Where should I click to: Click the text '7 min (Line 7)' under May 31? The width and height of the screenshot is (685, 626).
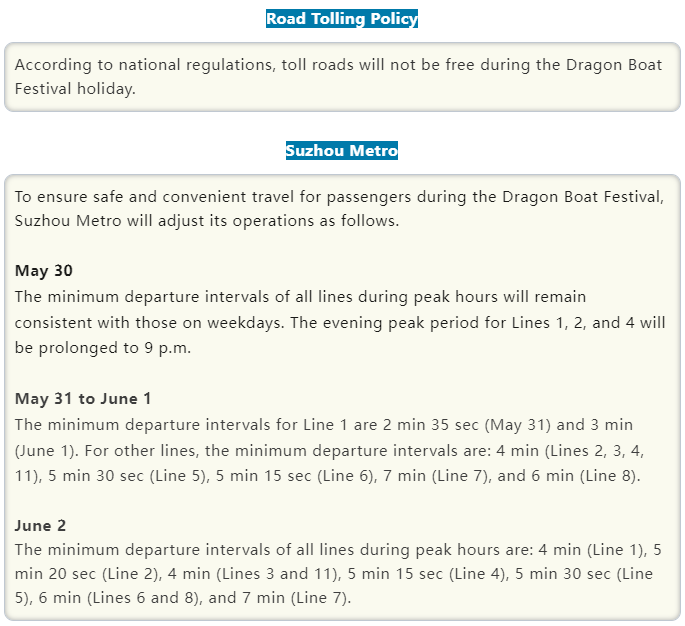point(436,476)
